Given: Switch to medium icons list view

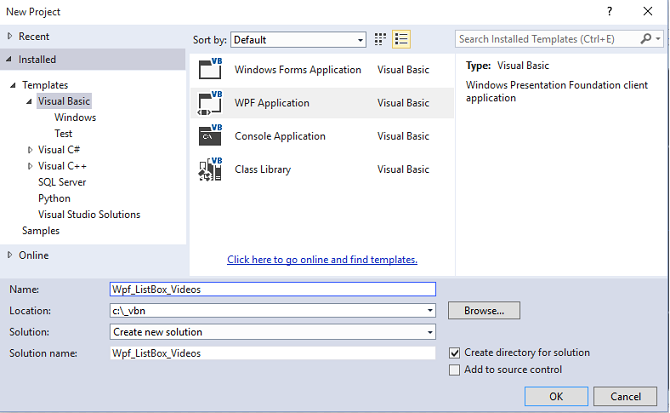Looking at the screenshot, I should point(401,39).
